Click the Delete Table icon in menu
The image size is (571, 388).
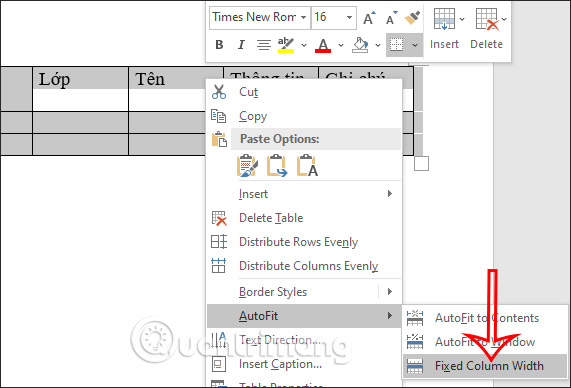[219, 218]
